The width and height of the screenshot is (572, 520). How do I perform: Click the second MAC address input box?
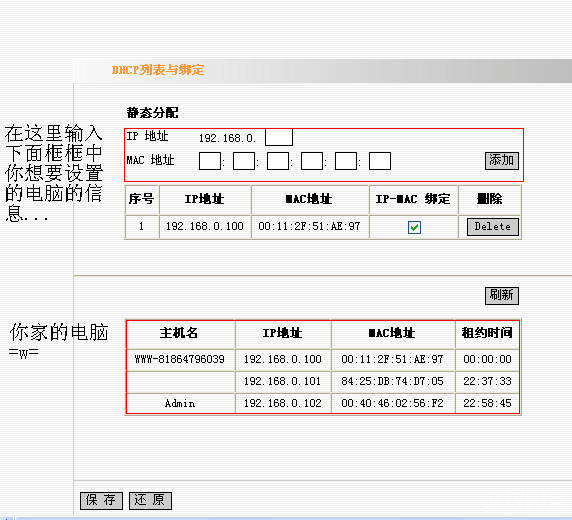(x=244, y=161)
